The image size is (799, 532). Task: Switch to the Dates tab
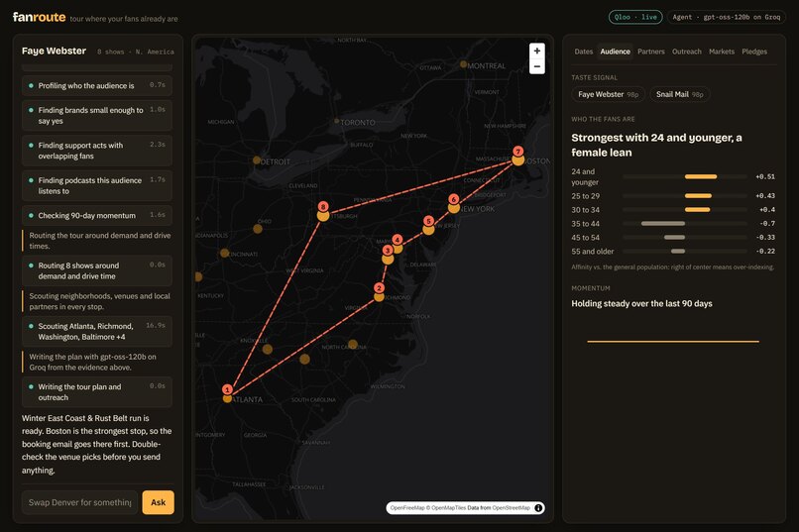pos(584,52)
